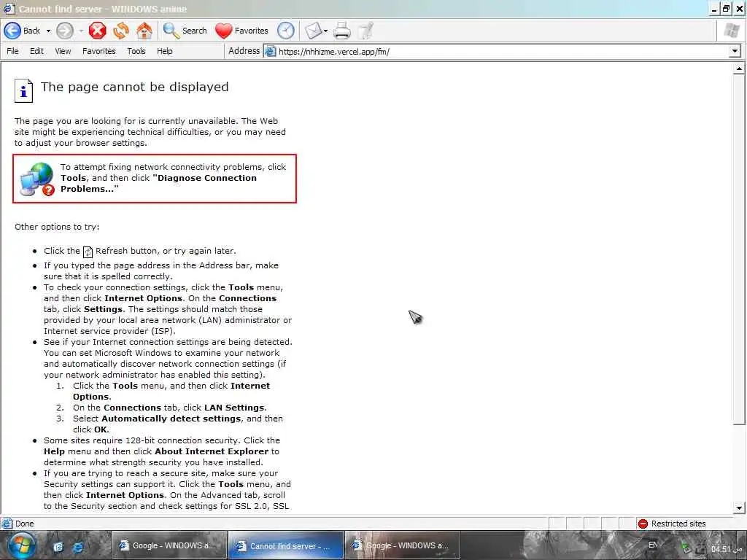This screenshot has height=560, width=747.
Task: Click 'Other options to try:' text
Action: pyautogui.click(x=57, y=227)
